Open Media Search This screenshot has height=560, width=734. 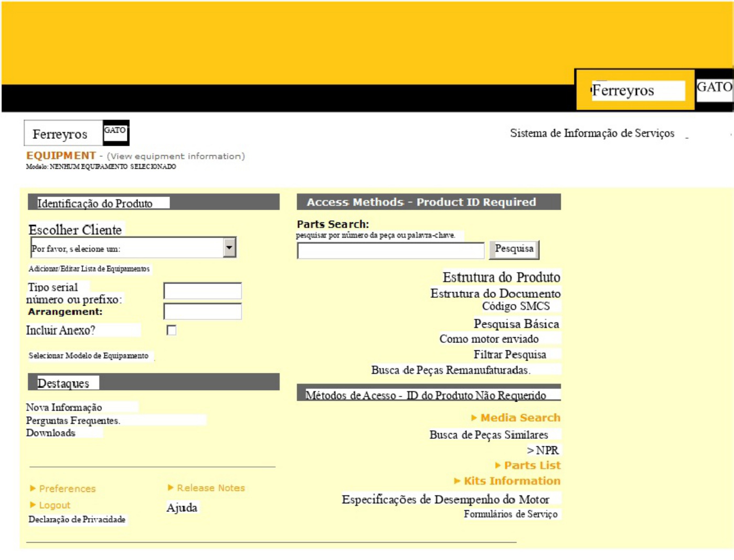[x=516, y=418]
